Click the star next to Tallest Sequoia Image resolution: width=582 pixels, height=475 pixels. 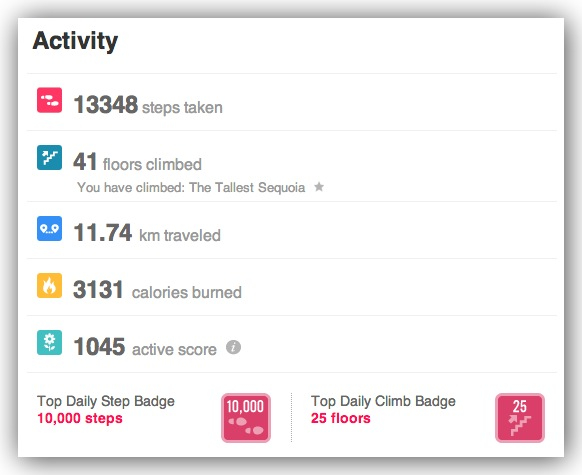(x=319, y=186)
